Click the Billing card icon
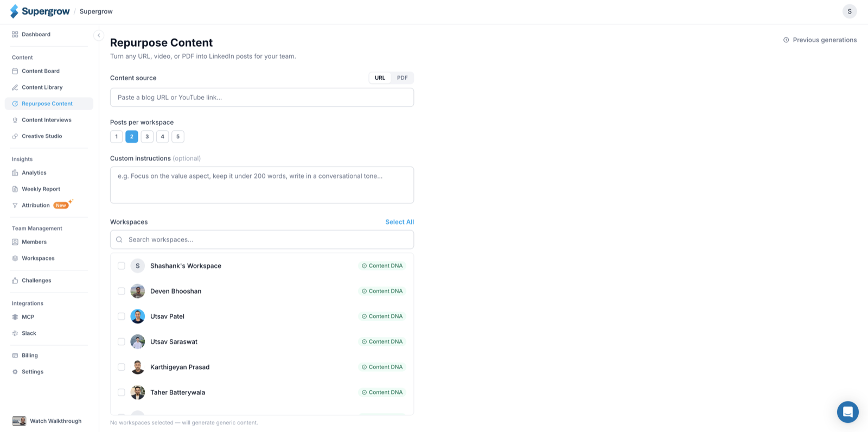 15,355
